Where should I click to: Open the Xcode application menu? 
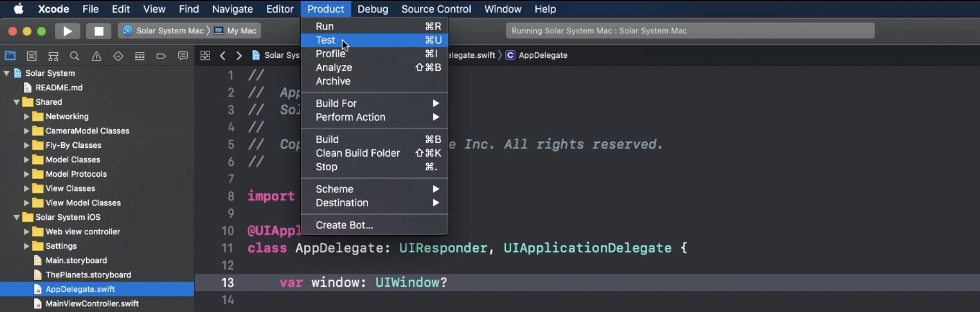click(53, 9)
